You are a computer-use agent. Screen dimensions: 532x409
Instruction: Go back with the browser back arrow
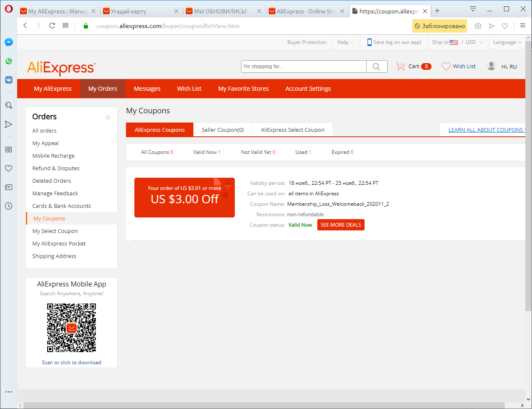(x=25, y=26)
